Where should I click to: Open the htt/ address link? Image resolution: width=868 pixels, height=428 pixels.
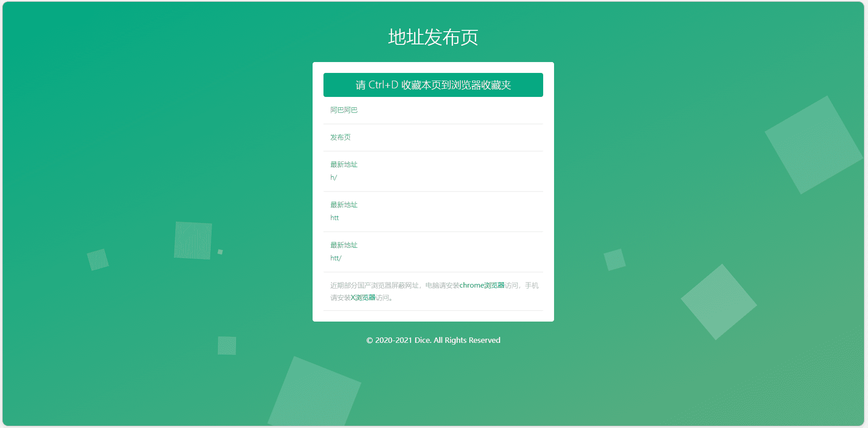pyautogui.click(x=336, y=258)
